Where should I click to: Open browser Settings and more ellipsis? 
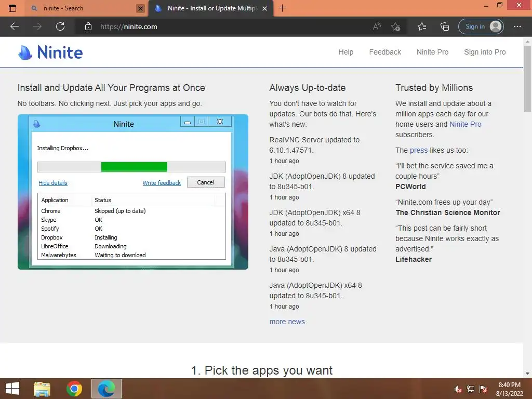pyautogui.click(x=517, y=26)
